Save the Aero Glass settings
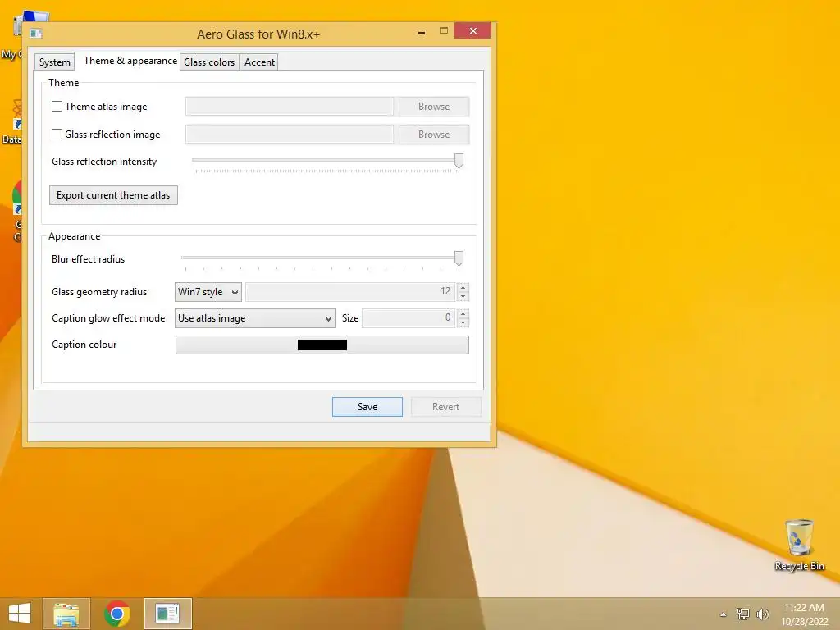This screenshot has height=630, width=840. click(367, 407)
